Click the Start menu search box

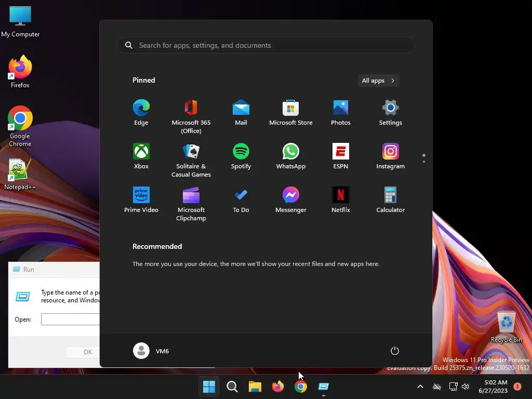point(265,45)
